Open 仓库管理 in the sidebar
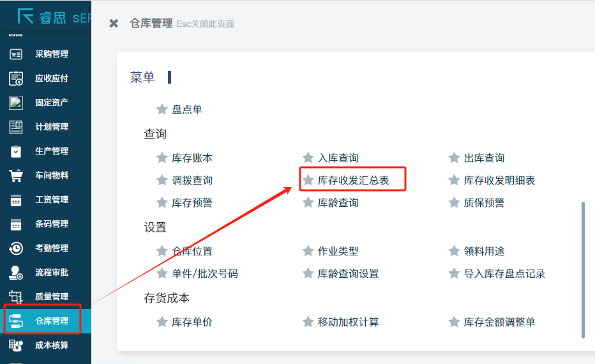This screenshot has height=364, width=595. (51, 321)
